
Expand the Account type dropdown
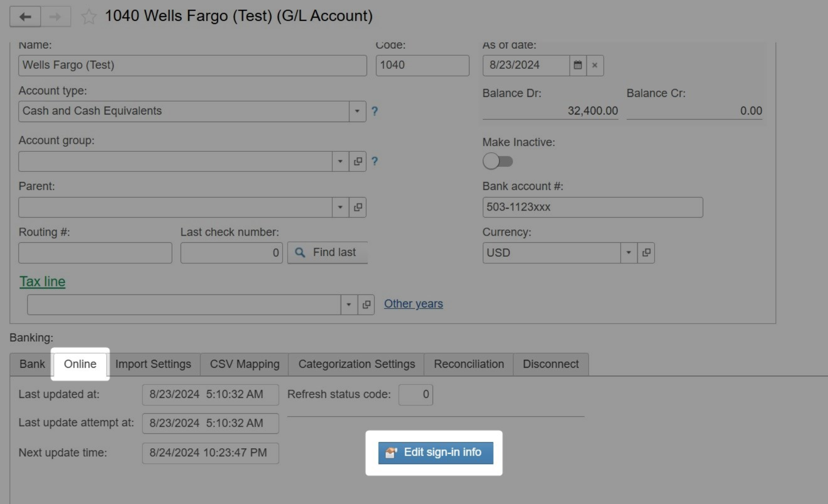[357, 112]
